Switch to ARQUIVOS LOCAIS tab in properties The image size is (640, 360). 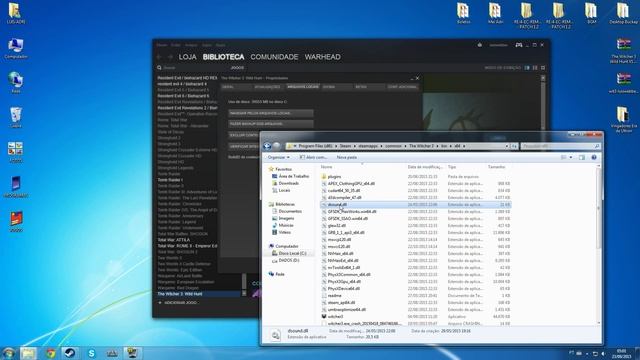[303, 87]
